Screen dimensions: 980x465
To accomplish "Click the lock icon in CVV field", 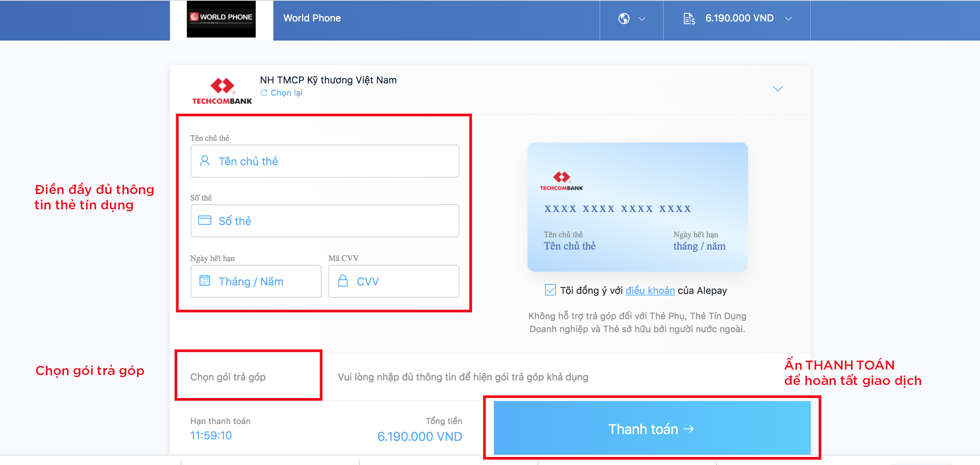I will pyautogui.click(x=343, y=281).
